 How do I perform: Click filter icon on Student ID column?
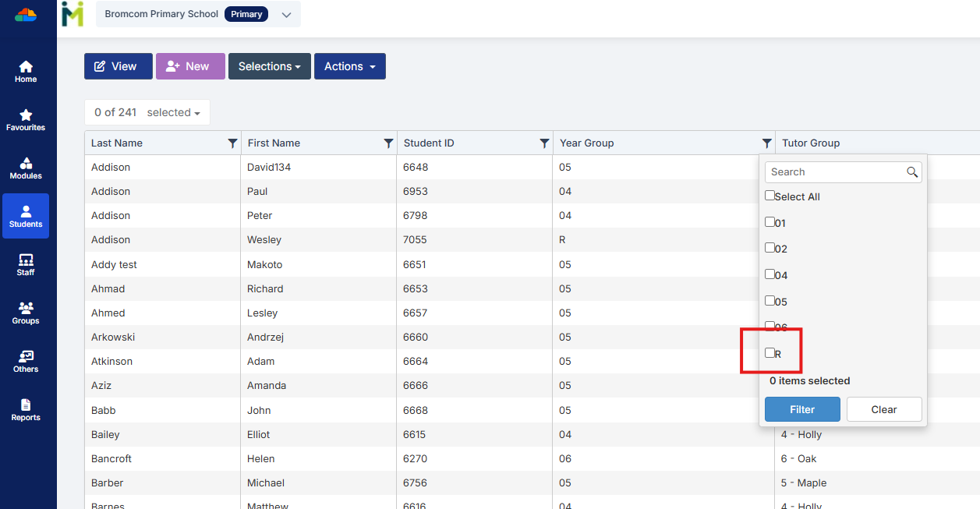tap(544, 143)
